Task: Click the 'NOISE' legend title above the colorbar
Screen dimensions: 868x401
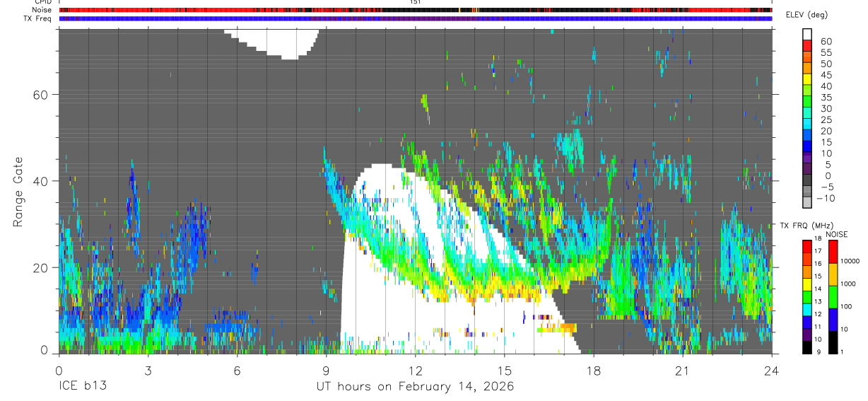Action: [x=836, y=234]
